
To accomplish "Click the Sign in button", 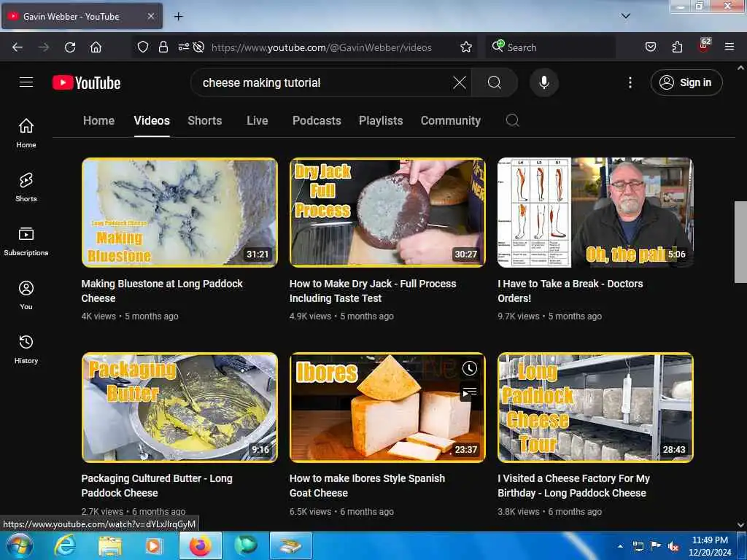I will 686,82.
